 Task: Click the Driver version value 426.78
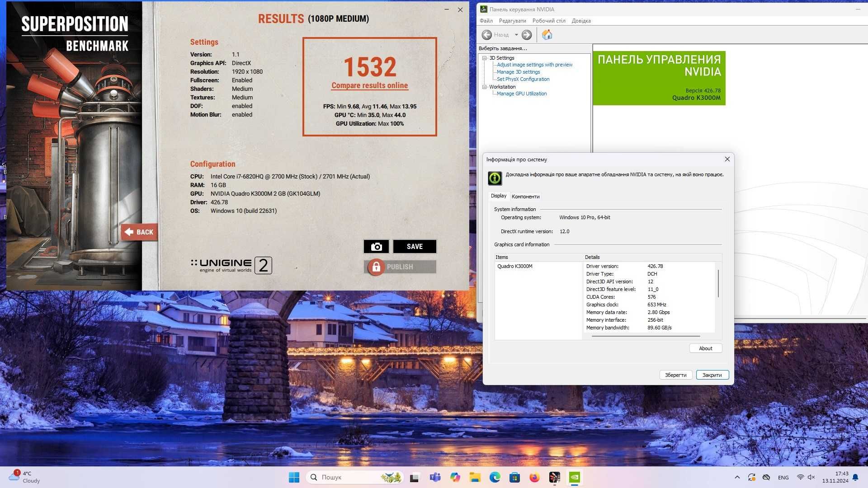point(655,266)
